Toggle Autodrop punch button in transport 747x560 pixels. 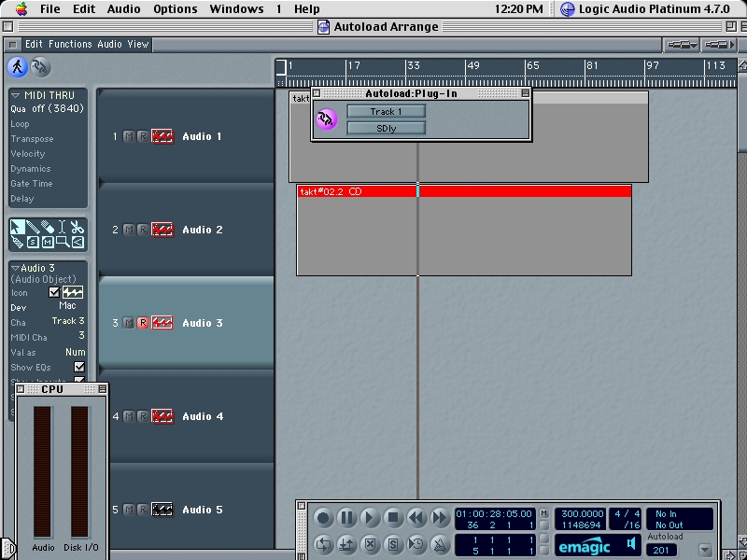click(346, 544)
